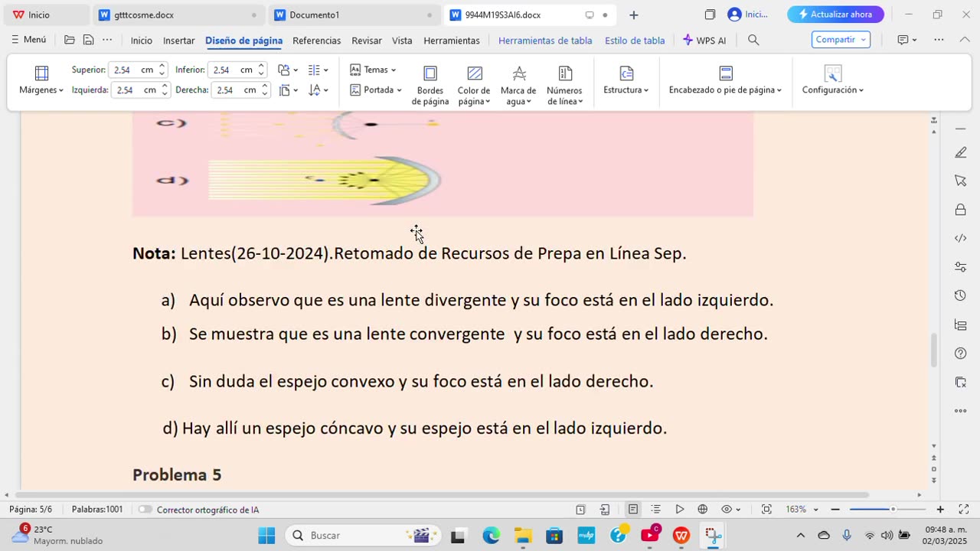Switch to the Insertar ribbon tab
Viewport: 980px width, 551px height.
click(178, 41)
